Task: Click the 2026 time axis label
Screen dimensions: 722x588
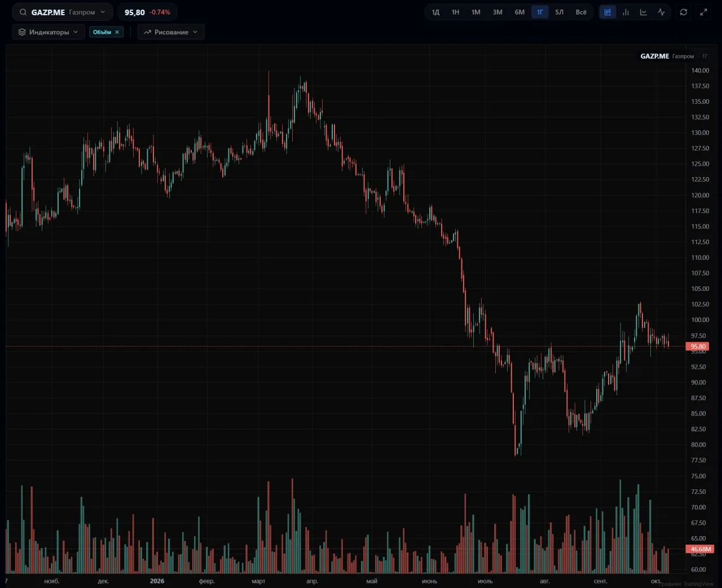Action: tap(157, 581)
